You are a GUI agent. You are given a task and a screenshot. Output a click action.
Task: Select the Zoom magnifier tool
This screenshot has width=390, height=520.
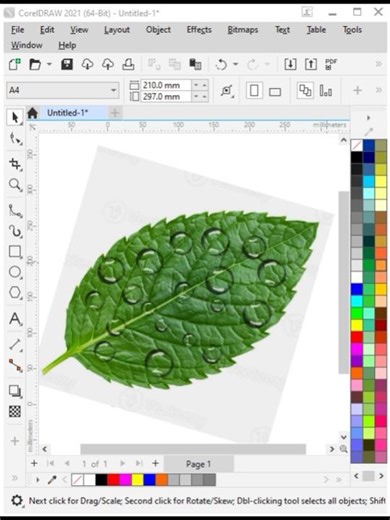tap(15, 184)
